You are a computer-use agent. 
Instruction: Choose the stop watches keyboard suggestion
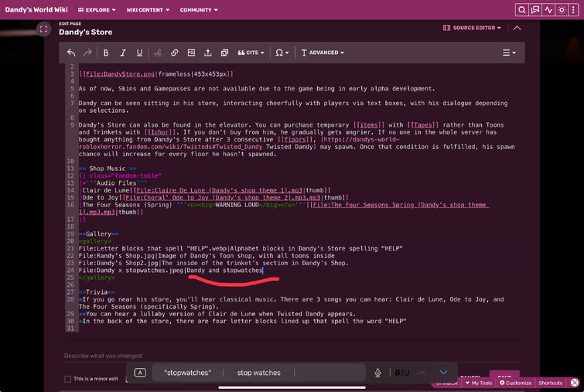pos(259,373)
